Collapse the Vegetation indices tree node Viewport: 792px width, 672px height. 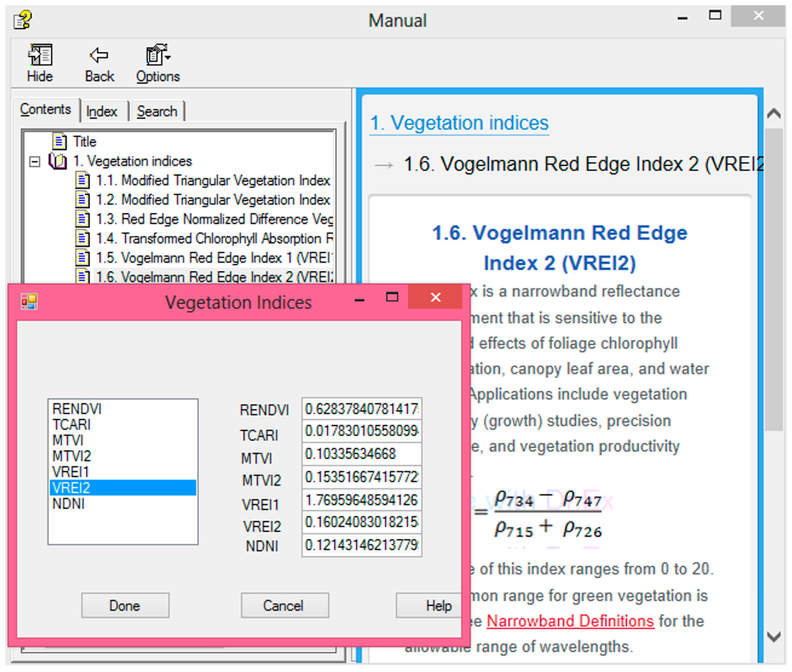click(x=35, y=162)
